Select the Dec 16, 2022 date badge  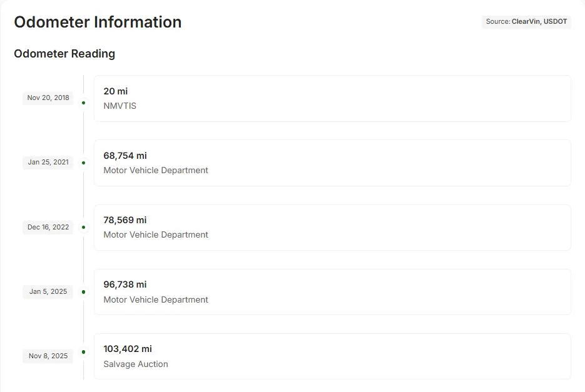48,227
